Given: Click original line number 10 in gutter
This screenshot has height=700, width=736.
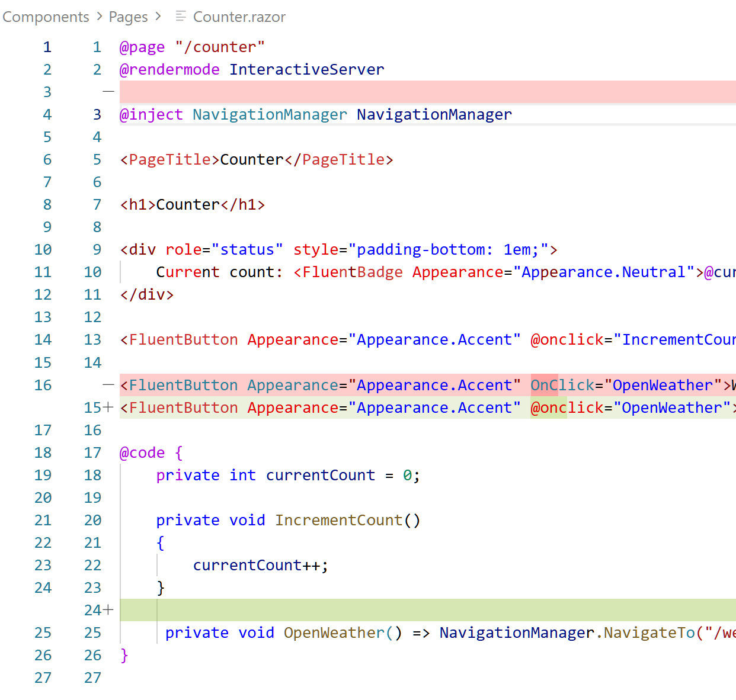Looking at the screenshot, I should pyautogui.click(x=43, y=249).
